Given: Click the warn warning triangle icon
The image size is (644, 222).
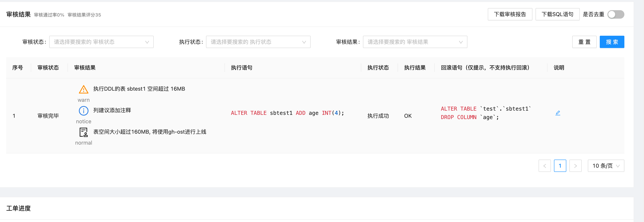Looking at the screenshot, I should [83, 89].
